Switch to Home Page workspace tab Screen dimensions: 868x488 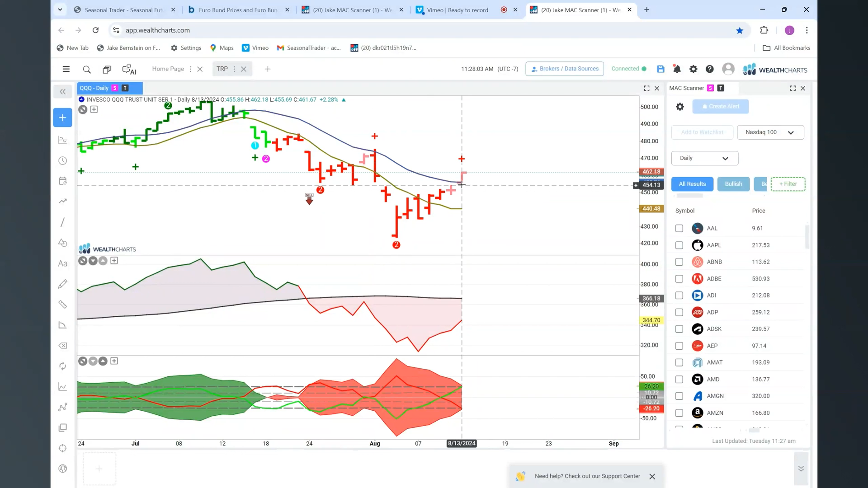pos(168,69)
